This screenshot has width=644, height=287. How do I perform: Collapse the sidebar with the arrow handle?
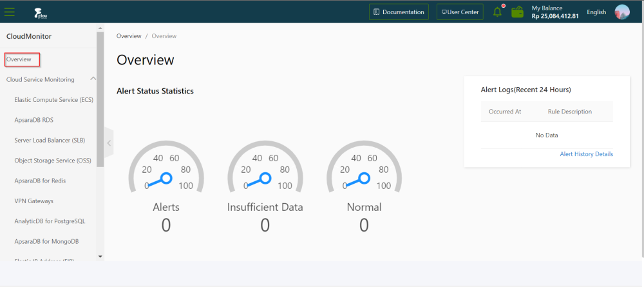109,143
